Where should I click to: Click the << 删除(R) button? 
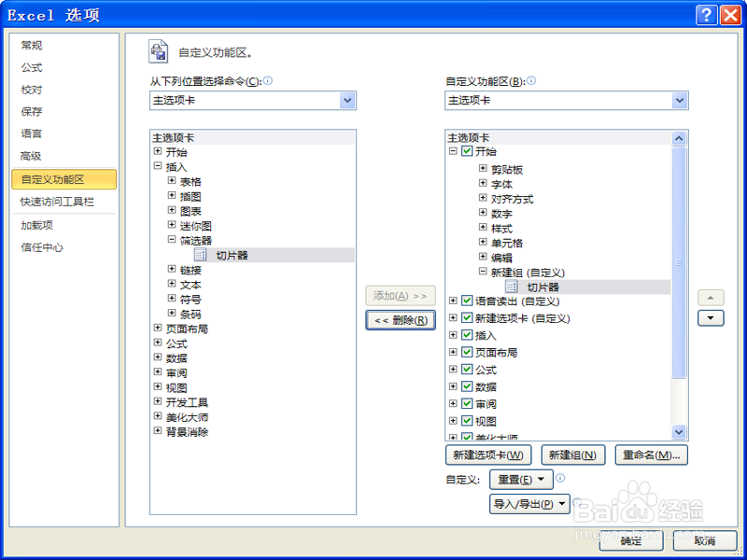(x=401, y=320)
